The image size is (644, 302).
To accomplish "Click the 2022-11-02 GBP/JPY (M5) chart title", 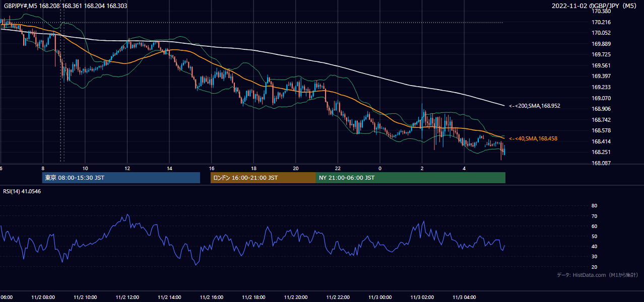I will 595,6.
